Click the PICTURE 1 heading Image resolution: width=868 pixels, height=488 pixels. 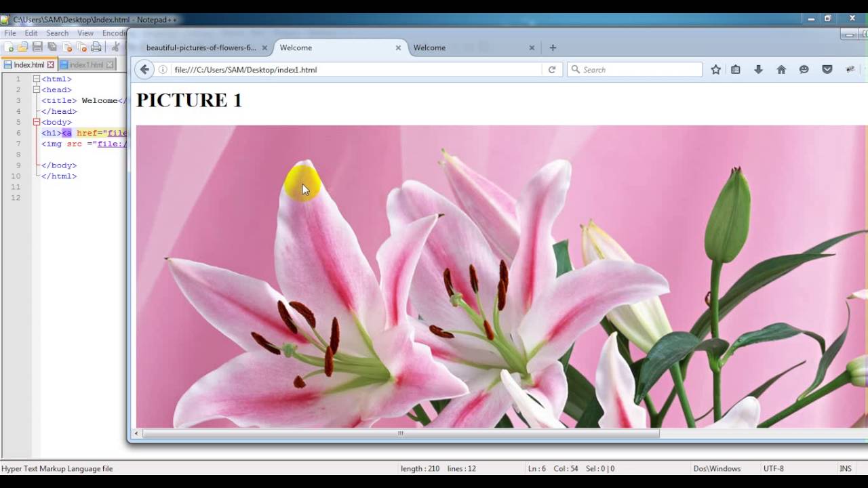point(189,100)
